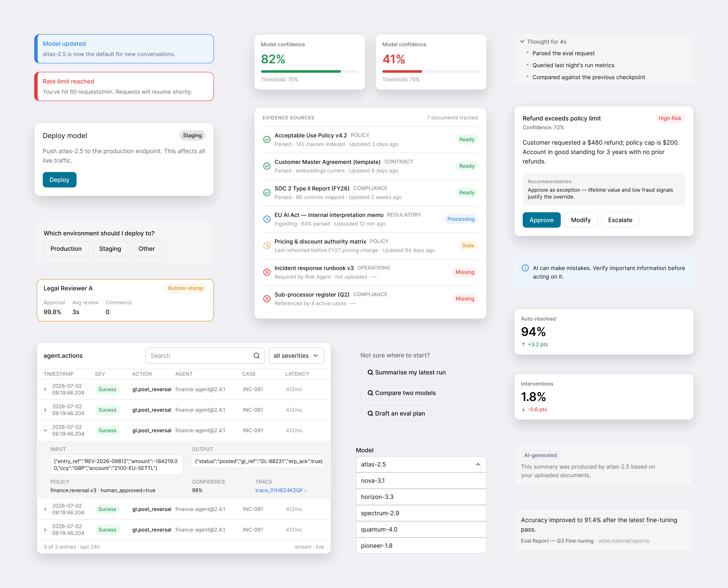This screenshot has height=588, width=728.
Task: Approve the refund exception
Action: click(542, 220)
